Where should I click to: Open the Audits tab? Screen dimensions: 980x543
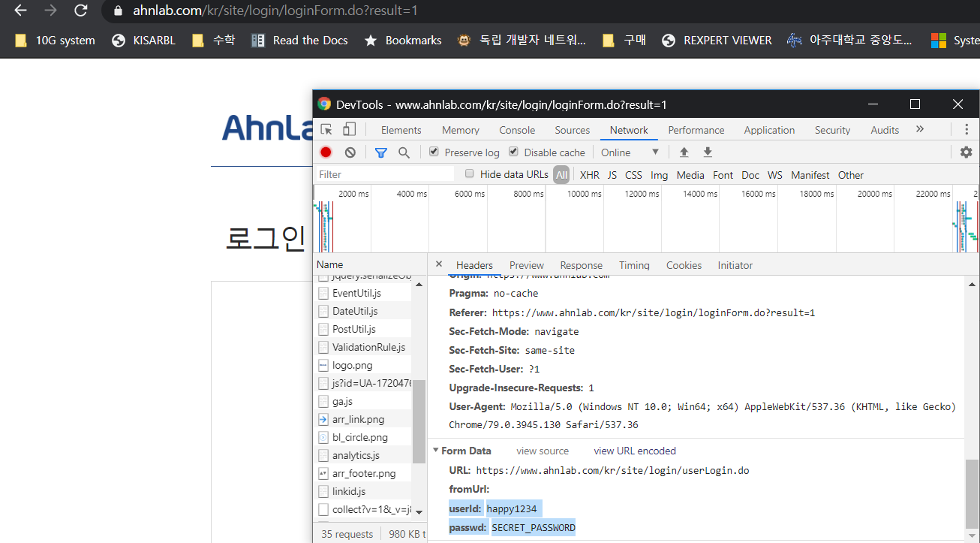pos(885,130)
